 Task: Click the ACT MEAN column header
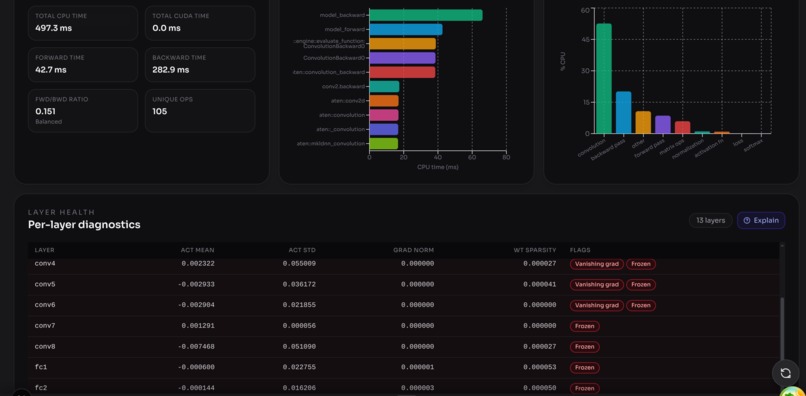point(197,250)
